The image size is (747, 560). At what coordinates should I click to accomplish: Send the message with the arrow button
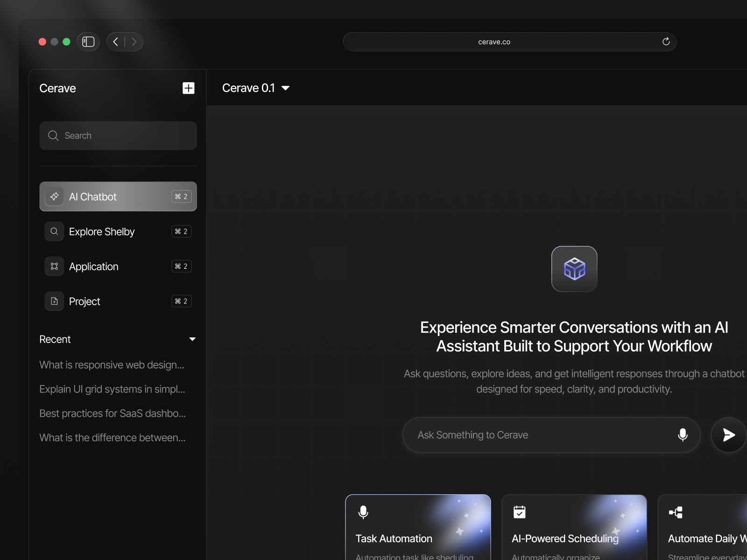[728, 435]
